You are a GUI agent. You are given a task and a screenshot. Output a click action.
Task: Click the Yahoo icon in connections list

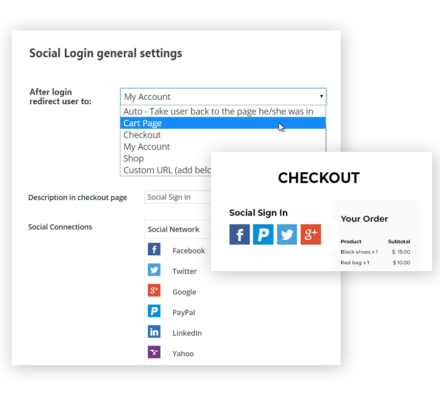click(x=154, y=352)
